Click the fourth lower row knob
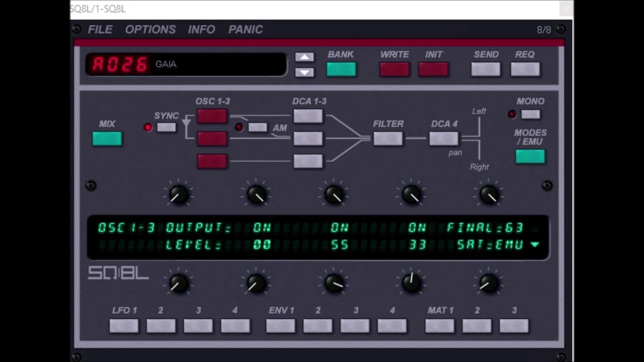 412,283
